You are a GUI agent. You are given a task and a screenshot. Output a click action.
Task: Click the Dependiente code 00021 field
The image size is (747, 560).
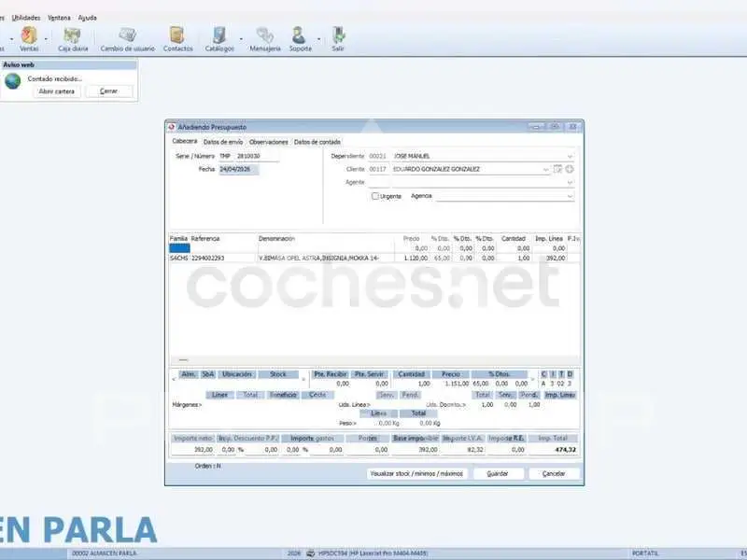378,156
